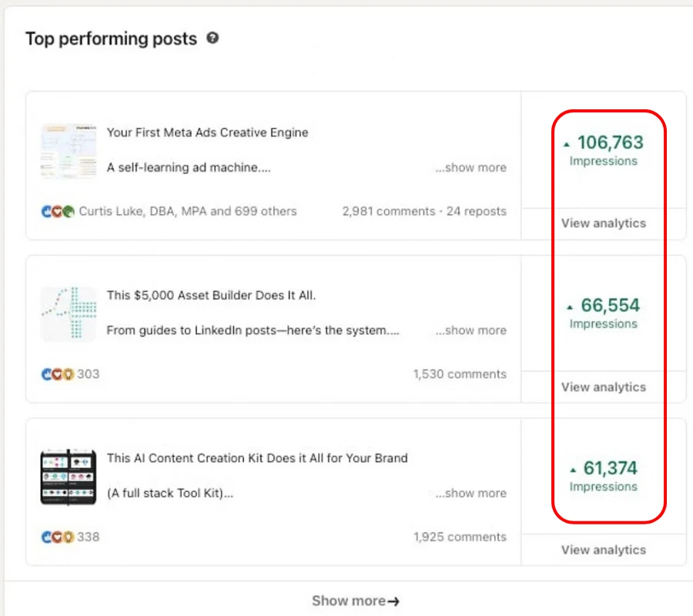
Task: Open the 1,925 comments link
Action: point(460,537)
